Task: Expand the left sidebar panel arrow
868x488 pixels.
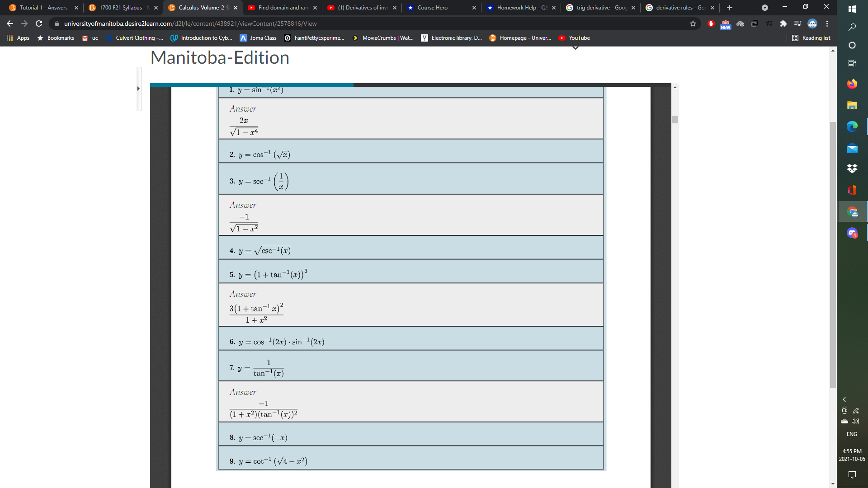Action: tap(138, 89)
